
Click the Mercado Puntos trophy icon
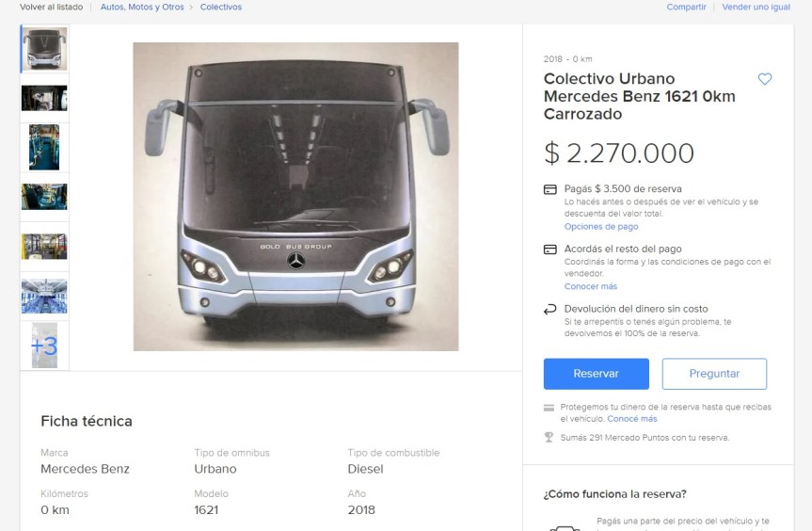pyautogui.click(x=549, y=437)
